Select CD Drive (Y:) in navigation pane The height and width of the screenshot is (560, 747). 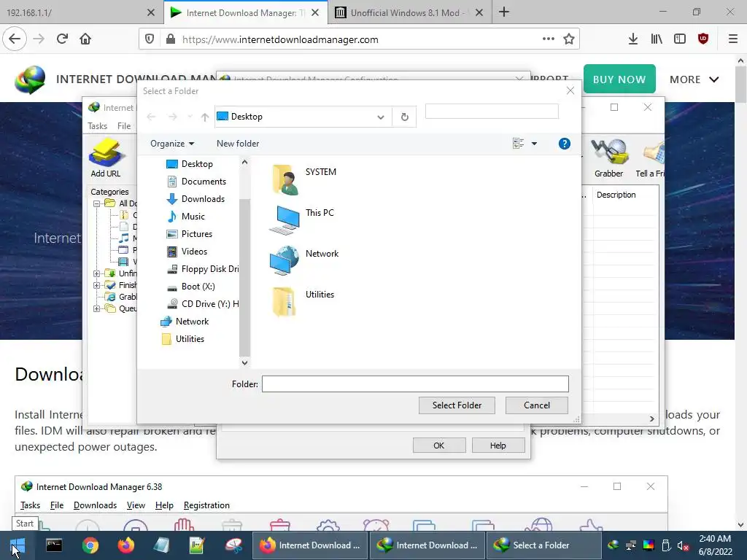203,304
